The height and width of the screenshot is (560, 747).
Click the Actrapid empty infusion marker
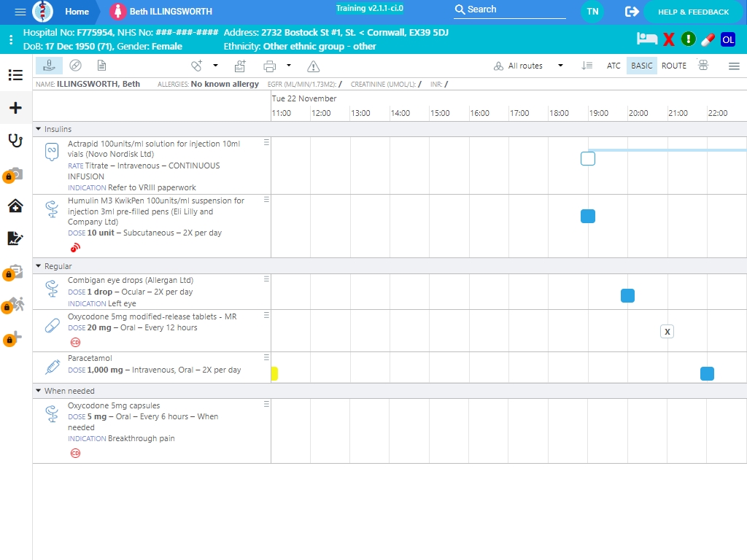588,158
